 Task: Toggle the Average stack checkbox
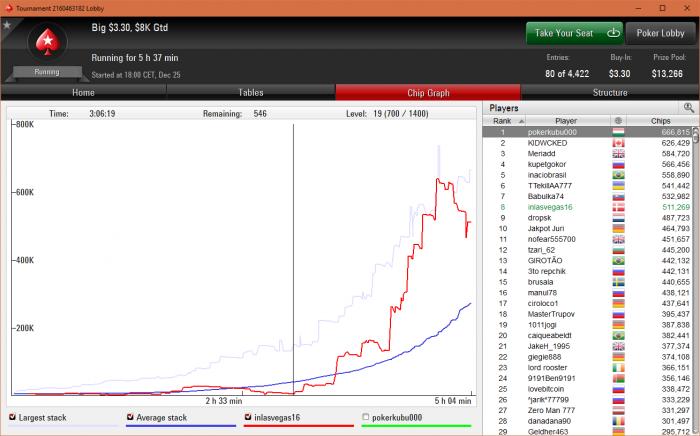coord(130,417)
